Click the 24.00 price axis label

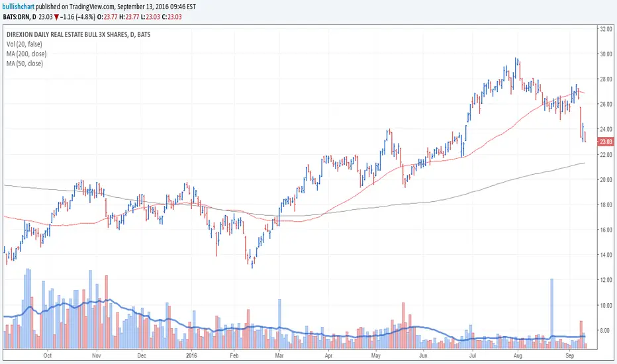606,130
